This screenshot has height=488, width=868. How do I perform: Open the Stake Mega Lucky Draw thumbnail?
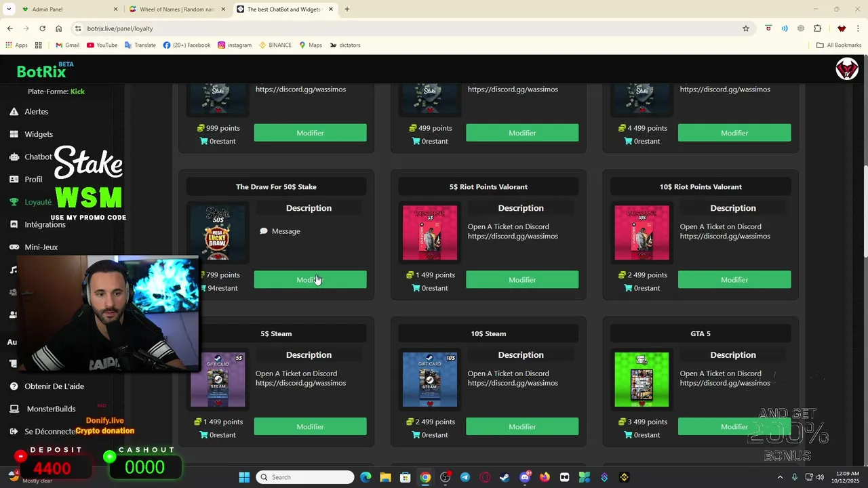(218, 233)
